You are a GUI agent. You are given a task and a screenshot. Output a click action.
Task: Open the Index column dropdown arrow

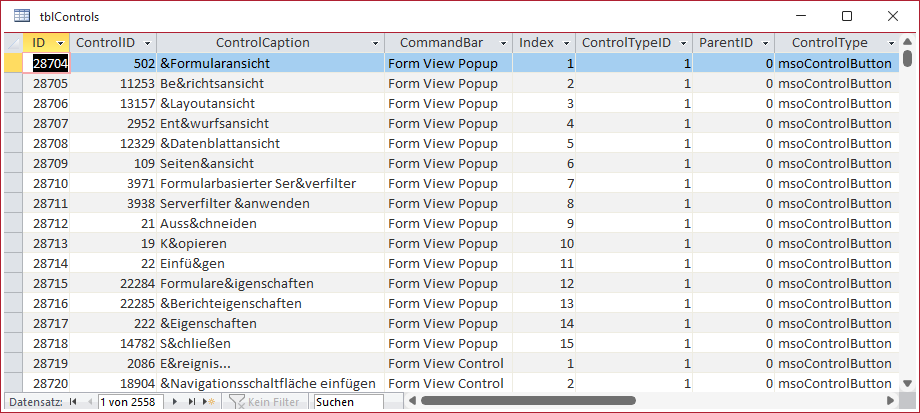click(566, 43)
